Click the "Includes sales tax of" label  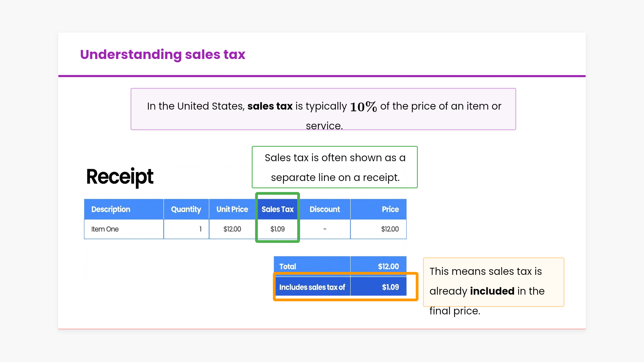[312, 288]
